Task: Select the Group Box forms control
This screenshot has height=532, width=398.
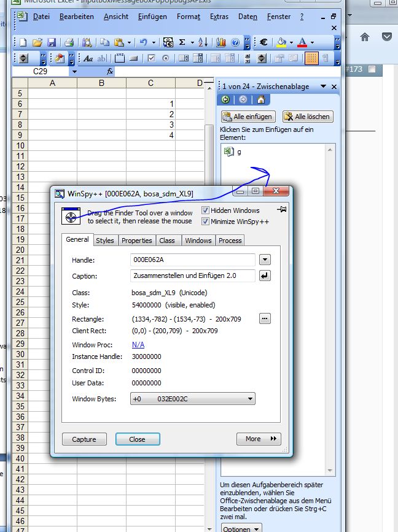Action: tap(120, 58)
